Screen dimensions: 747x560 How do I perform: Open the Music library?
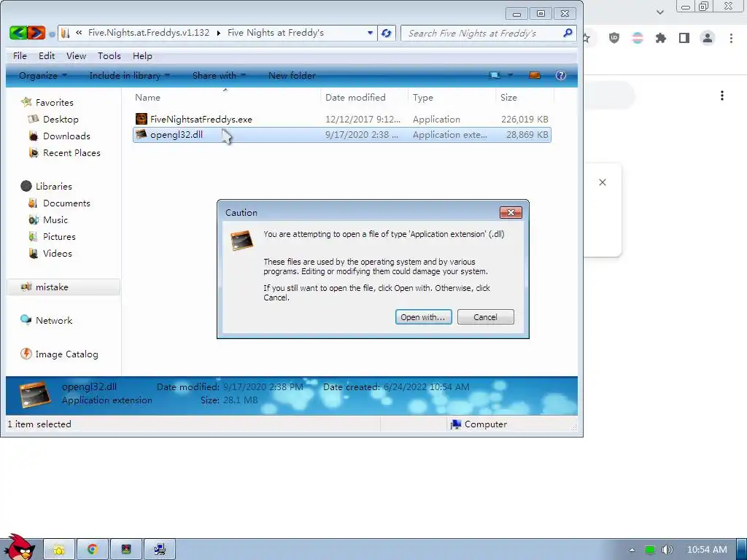point(48,219)
